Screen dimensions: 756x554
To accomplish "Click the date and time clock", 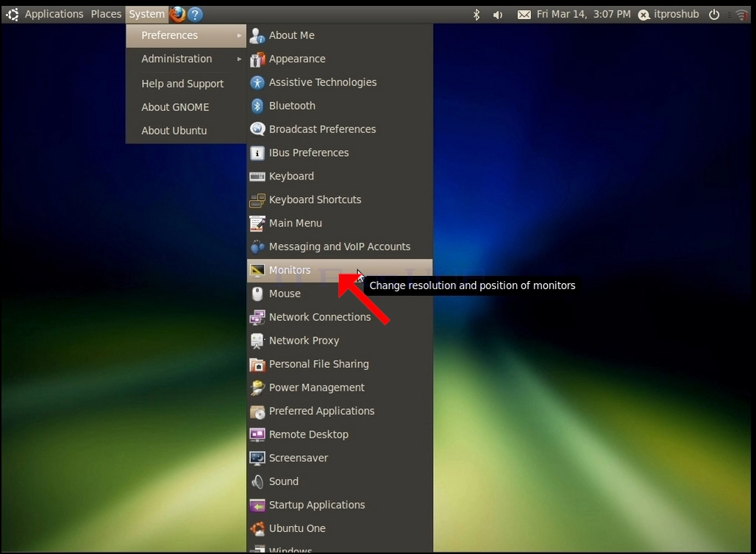I will pos(583,14).
